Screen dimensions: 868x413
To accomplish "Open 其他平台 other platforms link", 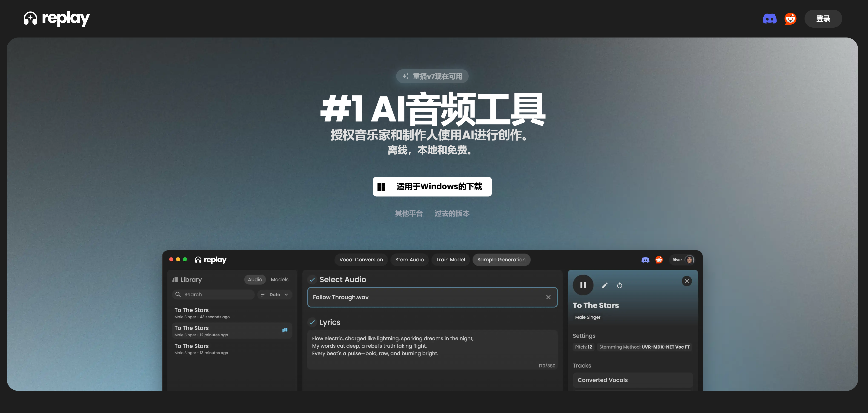I will tap(409, 214).
